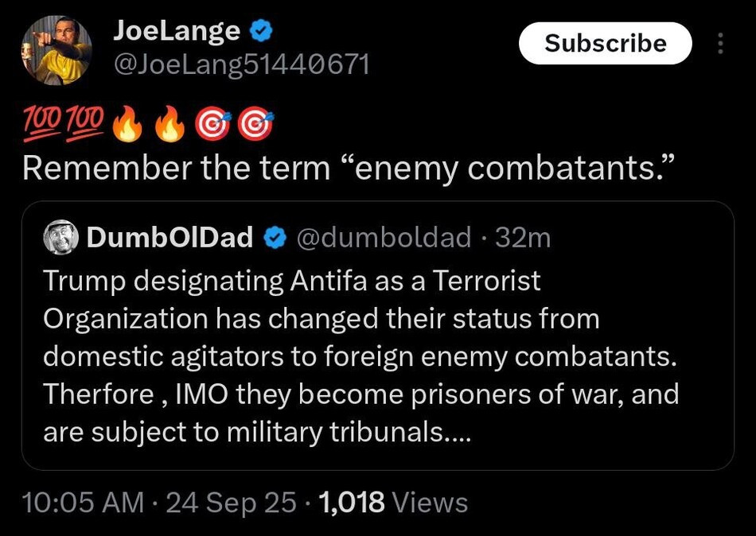Open DumbOlDad's small avatar in quoted post
This screenshot has height=536, width=756.
tap(60, 237)
